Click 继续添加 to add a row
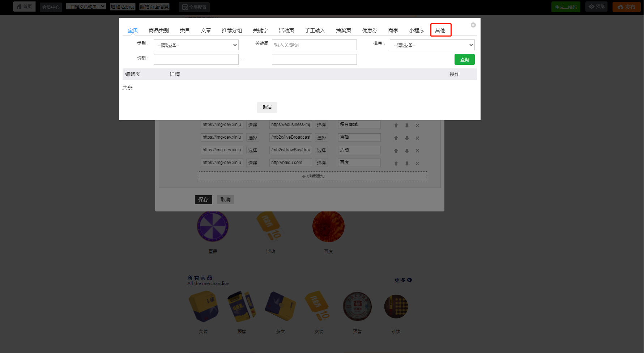 click(313, 176)
